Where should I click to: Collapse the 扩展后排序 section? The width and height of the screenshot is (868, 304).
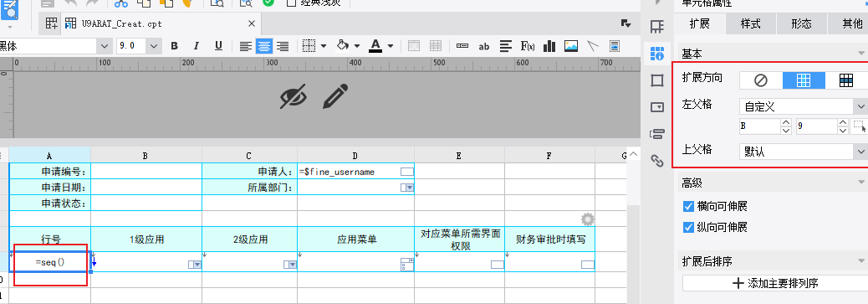pos(860,261)
